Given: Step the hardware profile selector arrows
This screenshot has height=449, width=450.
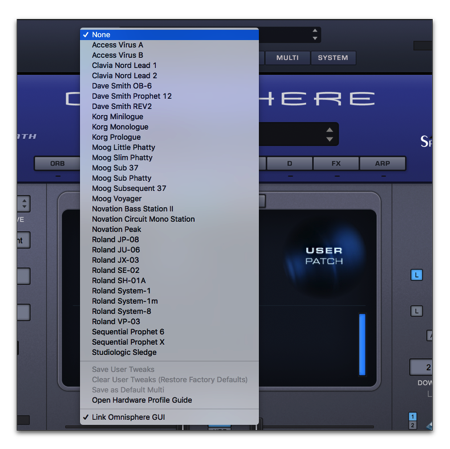Looking at the screenshot, I should pos(315,35).
